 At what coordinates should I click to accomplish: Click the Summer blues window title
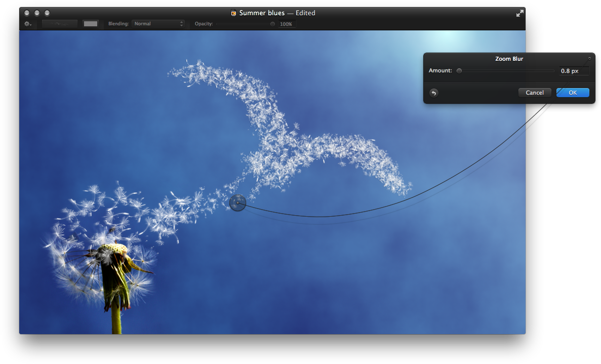262,13
